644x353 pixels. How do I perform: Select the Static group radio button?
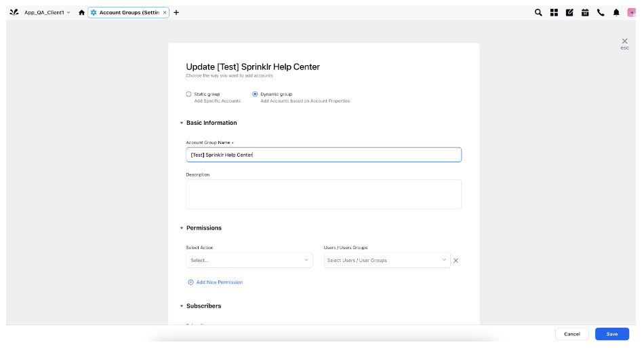pyautogui.click(x=188, y=94)
